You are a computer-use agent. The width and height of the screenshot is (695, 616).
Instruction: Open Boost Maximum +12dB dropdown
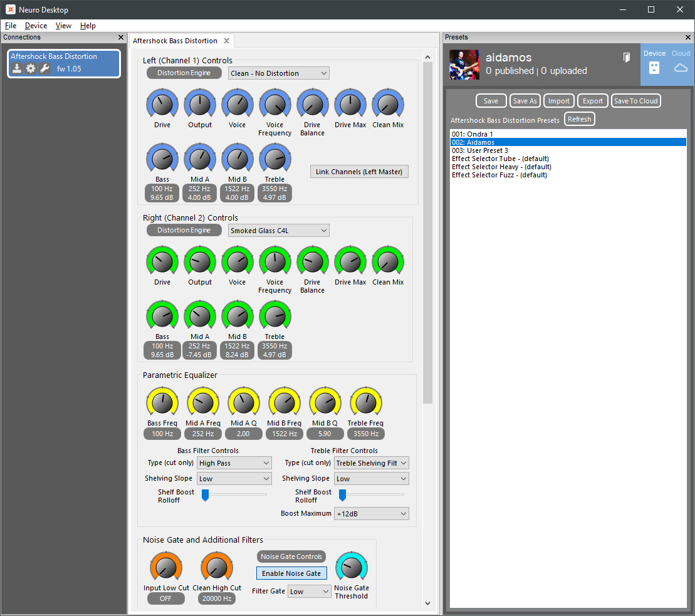372,514
